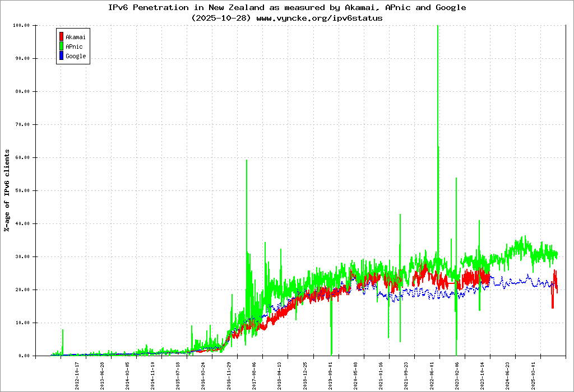Click the 2021-09-23 x-axis date
The height and width of the screenshot is (392, 574).
[x=406, y=376]
